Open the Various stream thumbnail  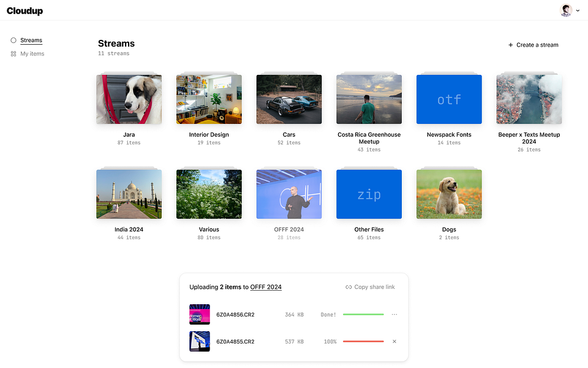click(x=209, y=194)
